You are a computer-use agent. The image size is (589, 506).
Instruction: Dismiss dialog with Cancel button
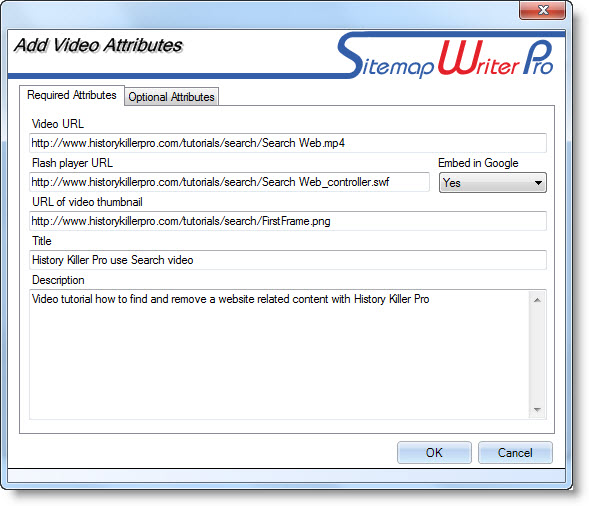[515, 453]
